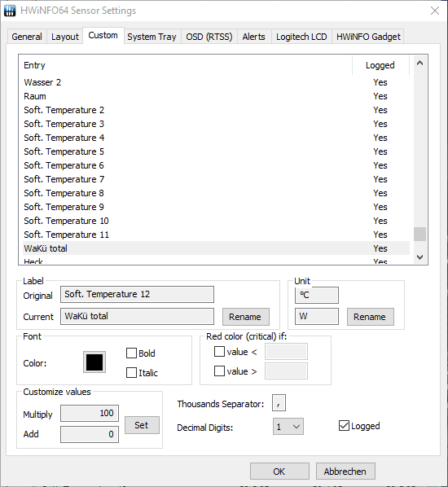
Task: Click the Thousands Separator field
Action: 279,403
